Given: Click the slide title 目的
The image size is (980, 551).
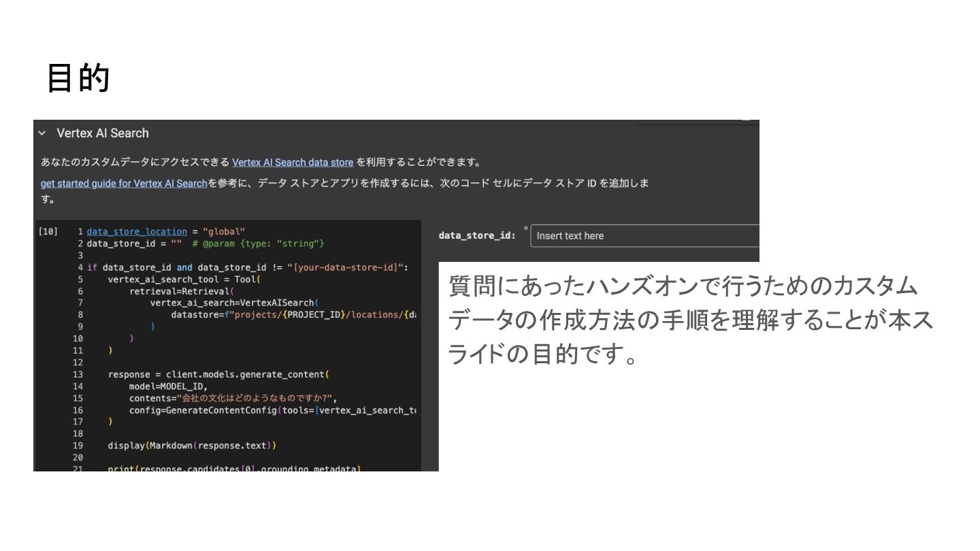Looking at the screenshot, I should click(x=78, y=78).
